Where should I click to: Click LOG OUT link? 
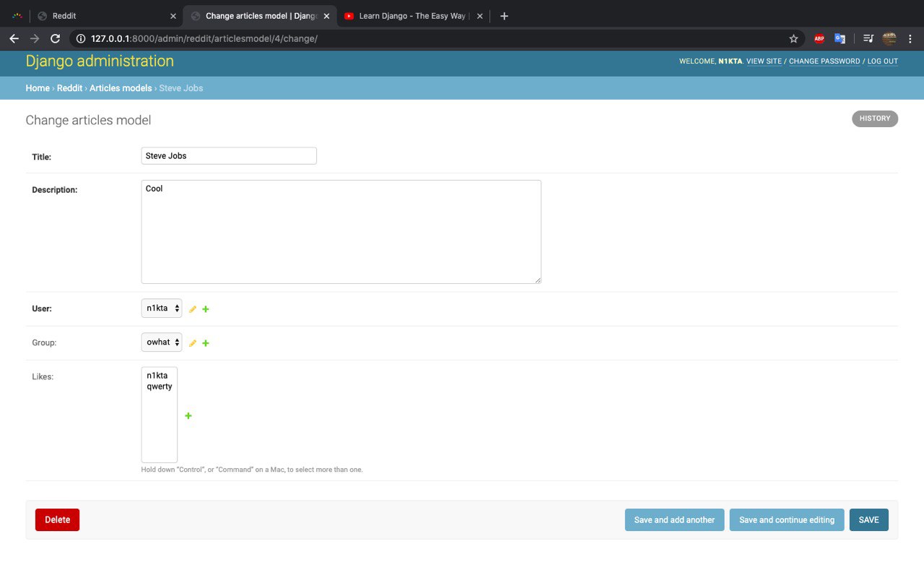click(883, 61)
